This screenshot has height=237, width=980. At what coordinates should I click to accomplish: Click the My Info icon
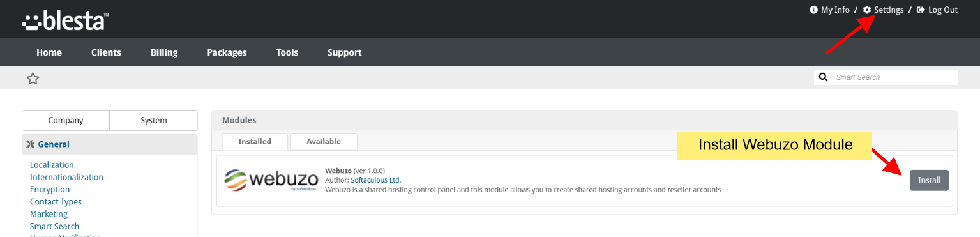point(813,10)
